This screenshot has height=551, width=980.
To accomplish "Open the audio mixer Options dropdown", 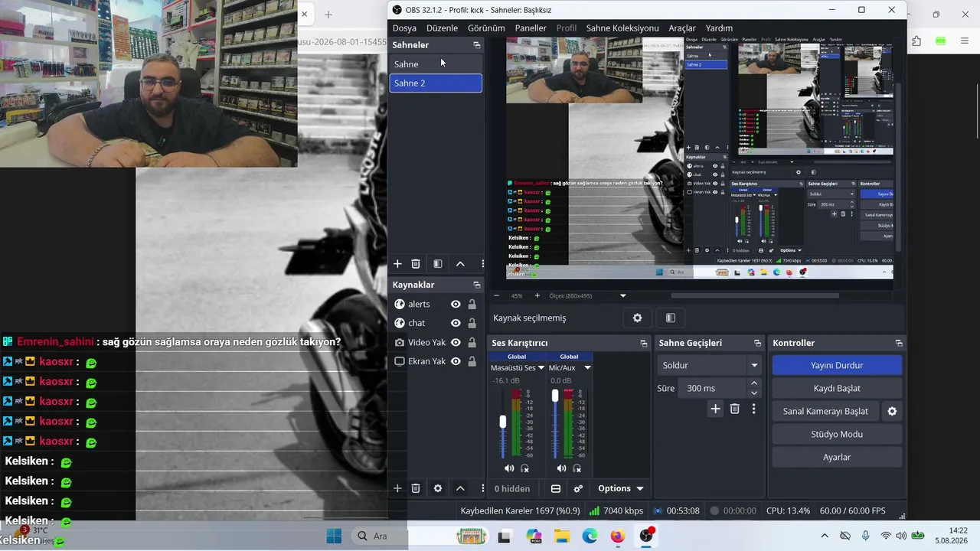I will point(620,489).
